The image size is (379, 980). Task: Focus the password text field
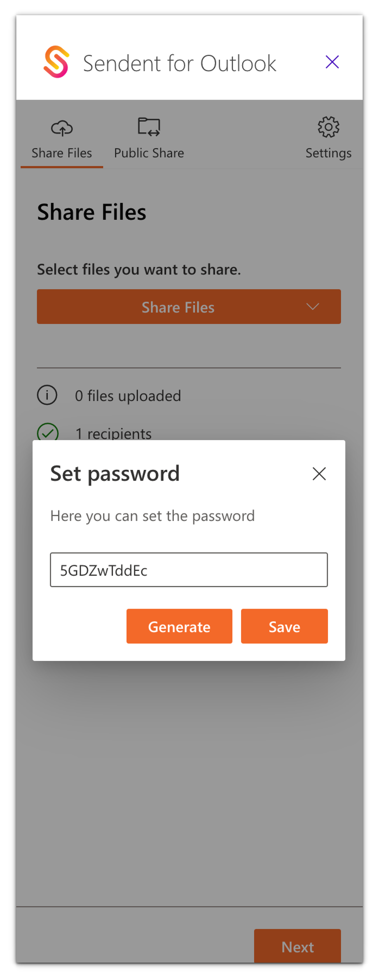point(189,570)
